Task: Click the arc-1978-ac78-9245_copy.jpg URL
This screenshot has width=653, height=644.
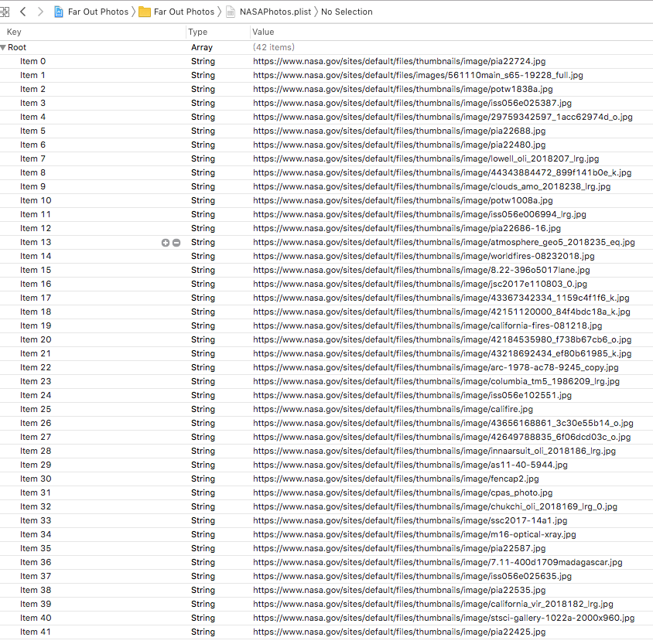Action: tap(436, 368)
